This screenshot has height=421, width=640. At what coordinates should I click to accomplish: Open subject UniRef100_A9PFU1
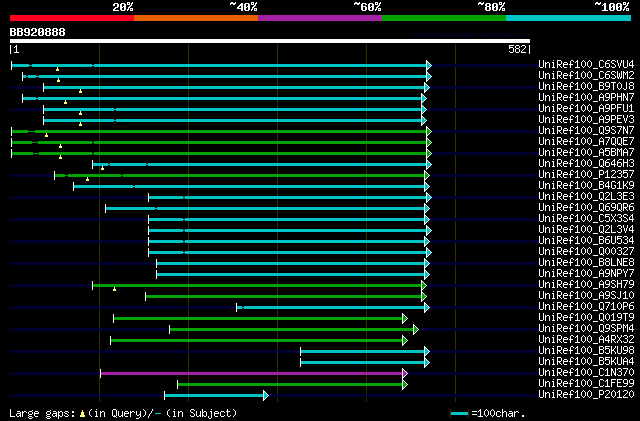586,109
